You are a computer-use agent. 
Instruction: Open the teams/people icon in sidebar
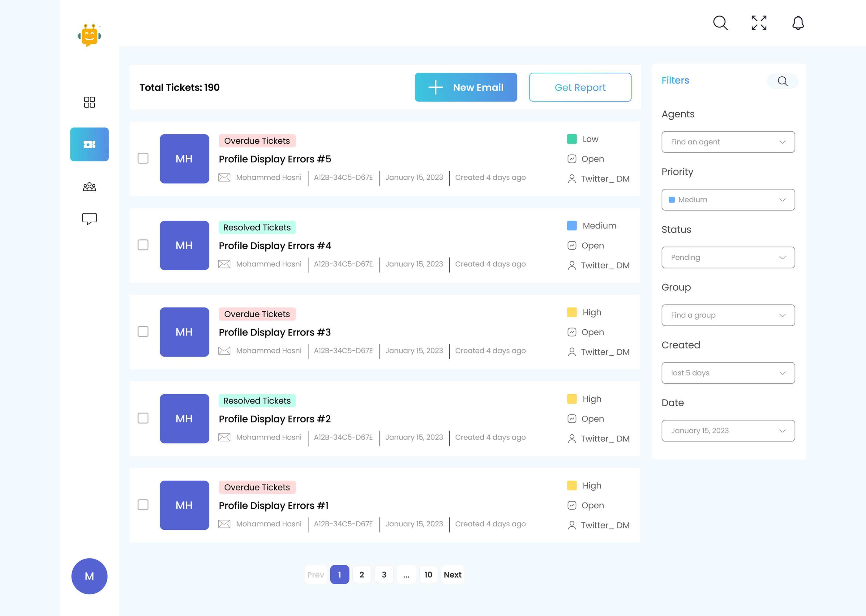click(89, 186)
